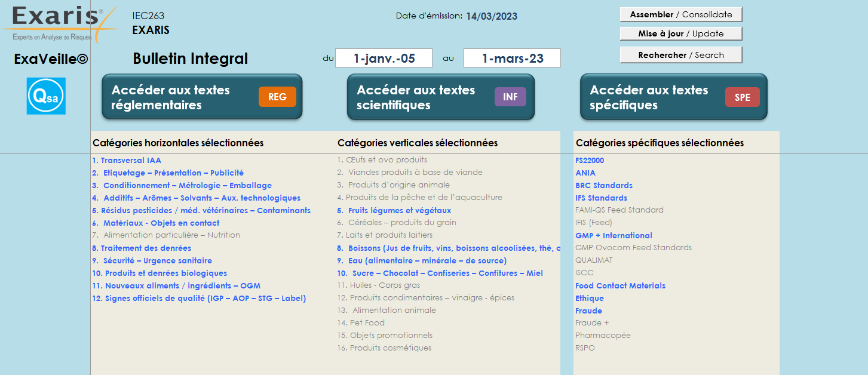Select Produits de la pêche et aquaculture
The width and height of the screenshot is (868, 375).
419,197
